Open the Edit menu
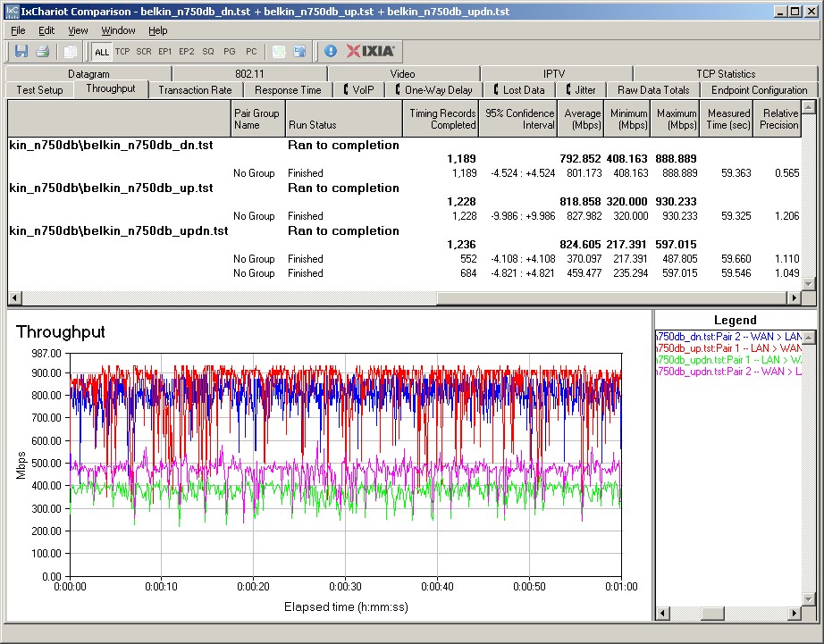 (46, 30)
